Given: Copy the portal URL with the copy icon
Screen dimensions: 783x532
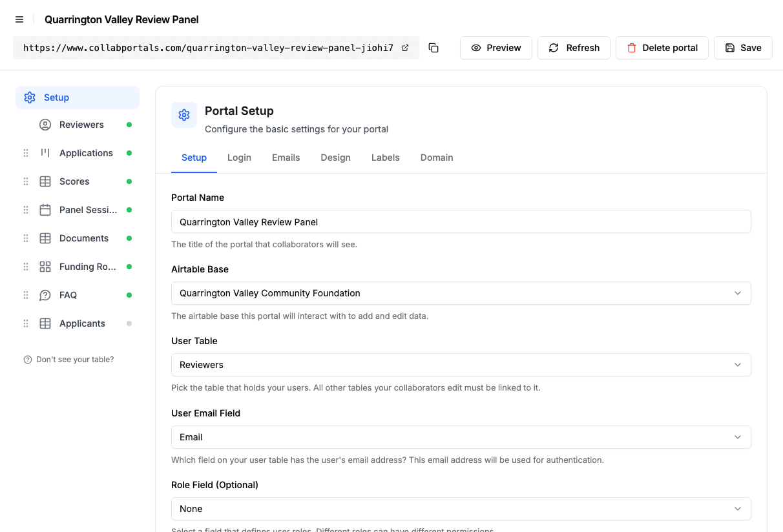Looking at the screenshot, I should 433,48.
